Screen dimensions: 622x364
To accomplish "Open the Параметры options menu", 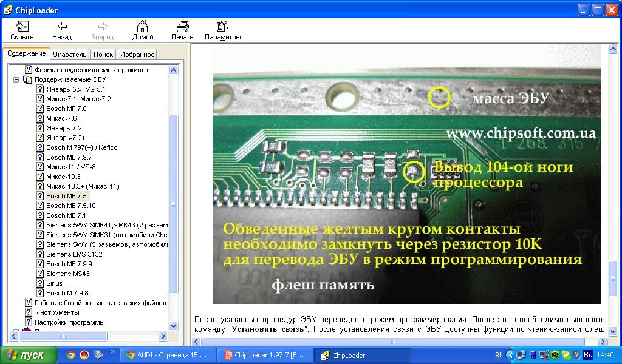I will coord(222,30).
